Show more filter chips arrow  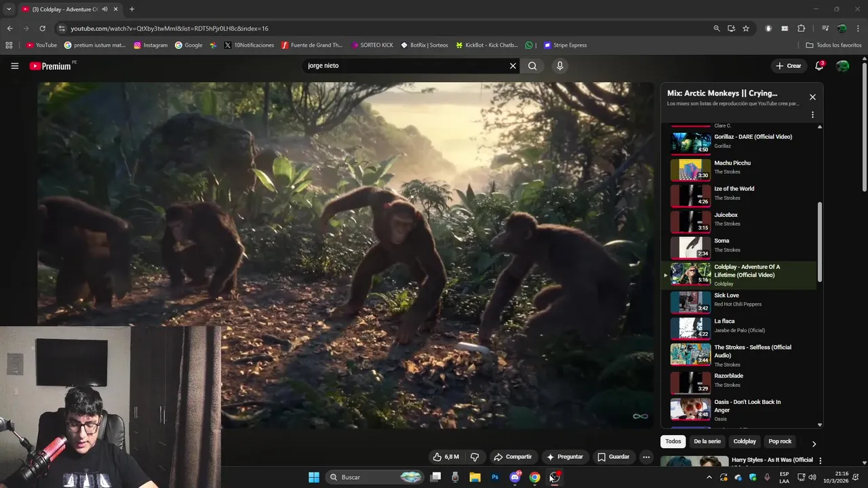coord(814,443)
